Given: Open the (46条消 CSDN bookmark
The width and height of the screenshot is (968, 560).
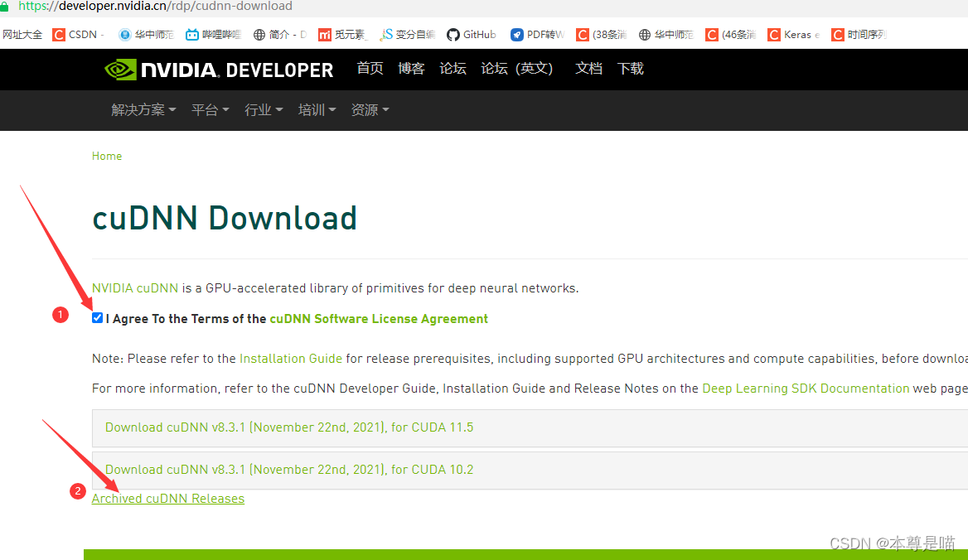Looking at the screenshot, I should coord(731,35).
